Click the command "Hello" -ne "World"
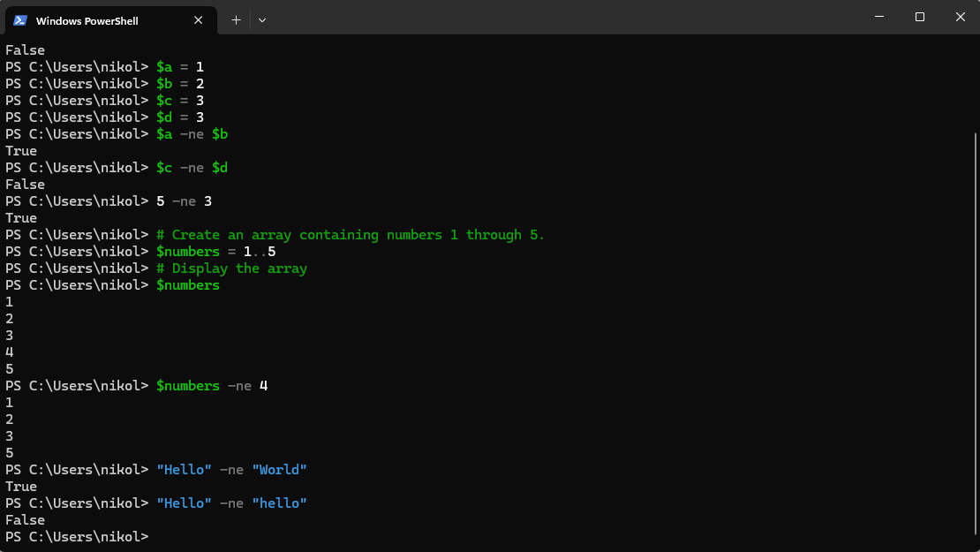Viewport: 980px width, 552px height. pyautogui.click(x=231, y=470)
